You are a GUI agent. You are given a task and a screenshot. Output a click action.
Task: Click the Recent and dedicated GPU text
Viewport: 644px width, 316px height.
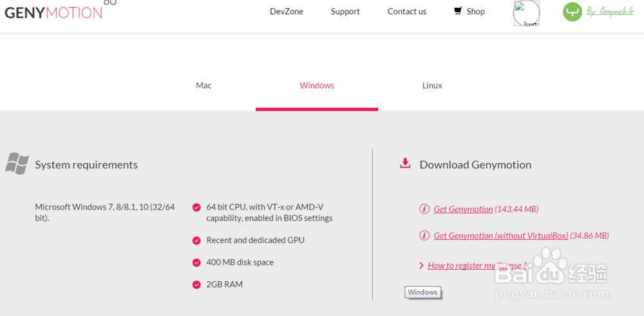(x=256, y=240)
